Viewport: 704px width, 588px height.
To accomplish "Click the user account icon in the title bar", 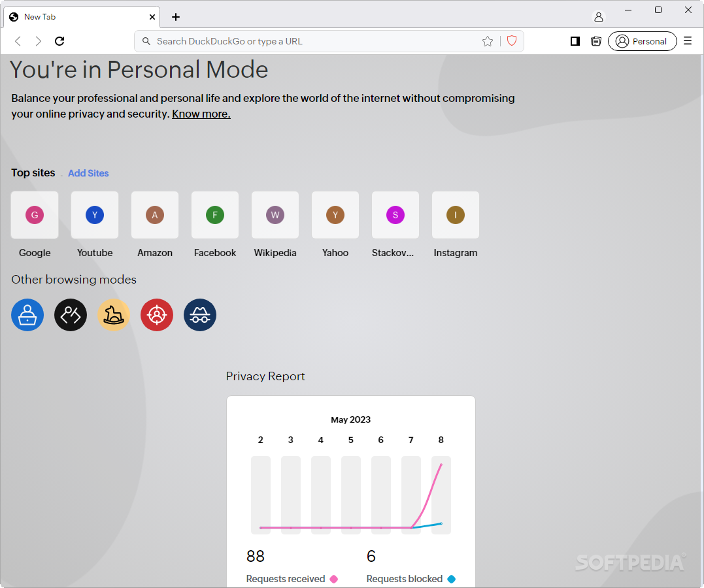I will point(599,17).
